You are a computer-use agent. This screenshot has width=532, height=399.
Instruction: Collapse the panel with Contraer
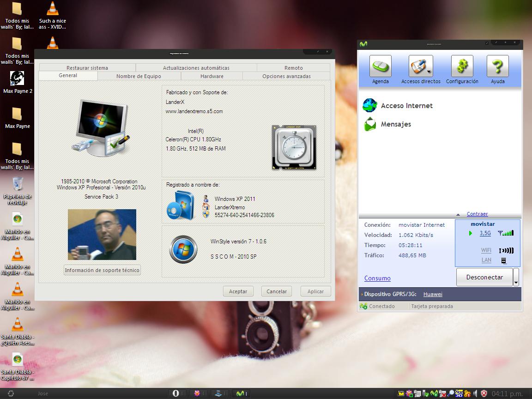477,214
